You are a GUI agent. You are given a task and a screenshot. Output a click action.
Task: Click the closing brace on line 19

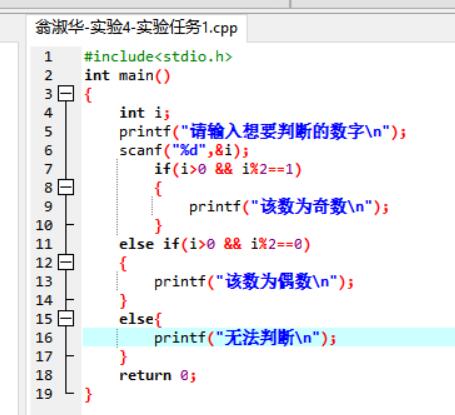click(88, 395)
